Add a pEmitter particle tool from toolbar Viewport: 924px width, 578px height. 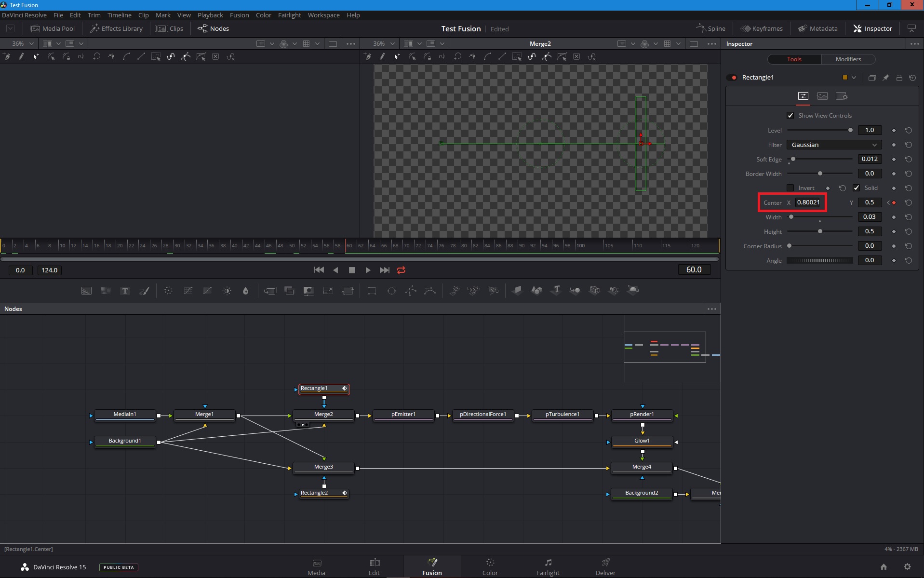(x=455, y=291)
